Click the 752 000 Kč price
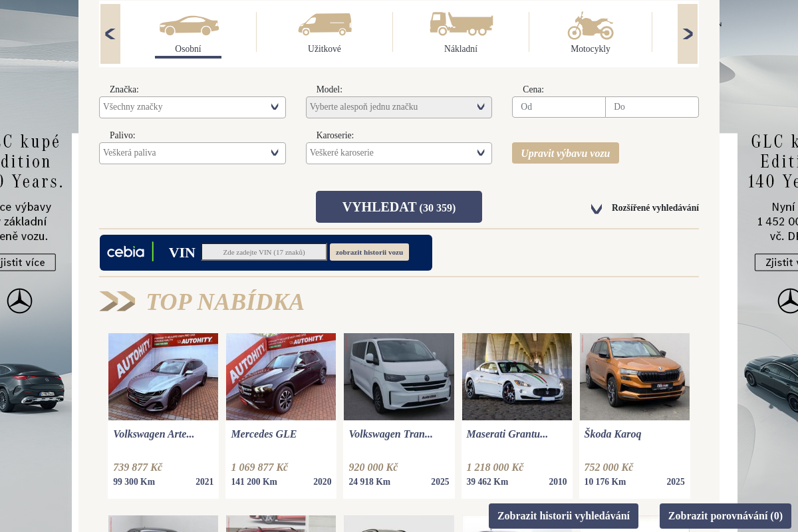This screenshot has width=798, height=532. click(x=608, y=467)
